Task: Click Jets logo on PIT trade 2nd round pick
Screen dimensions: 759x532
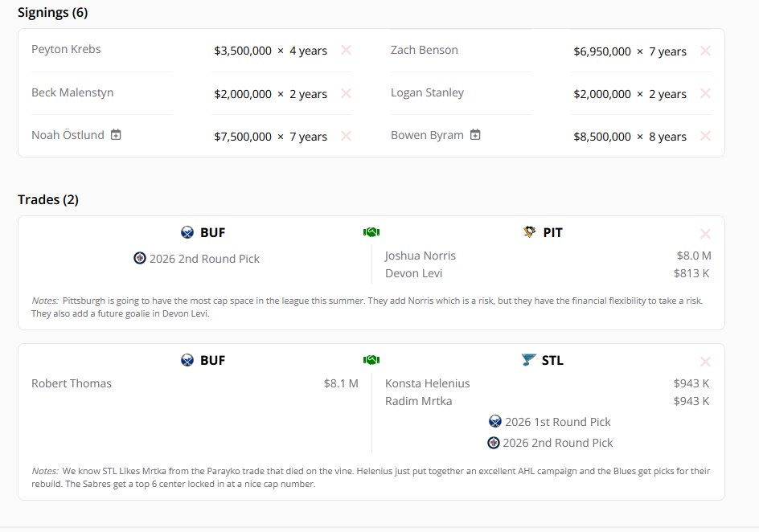Action: (139, 258)
